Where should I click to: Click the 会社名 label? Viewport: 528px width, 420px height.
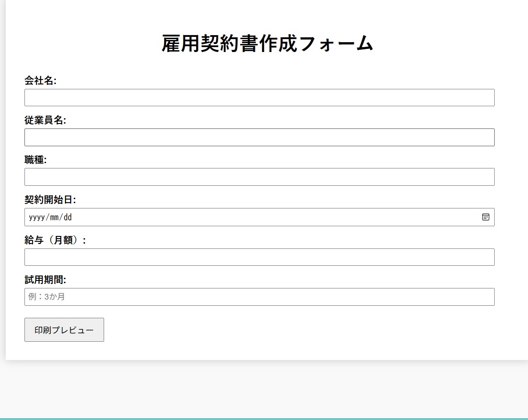[40, 80]
